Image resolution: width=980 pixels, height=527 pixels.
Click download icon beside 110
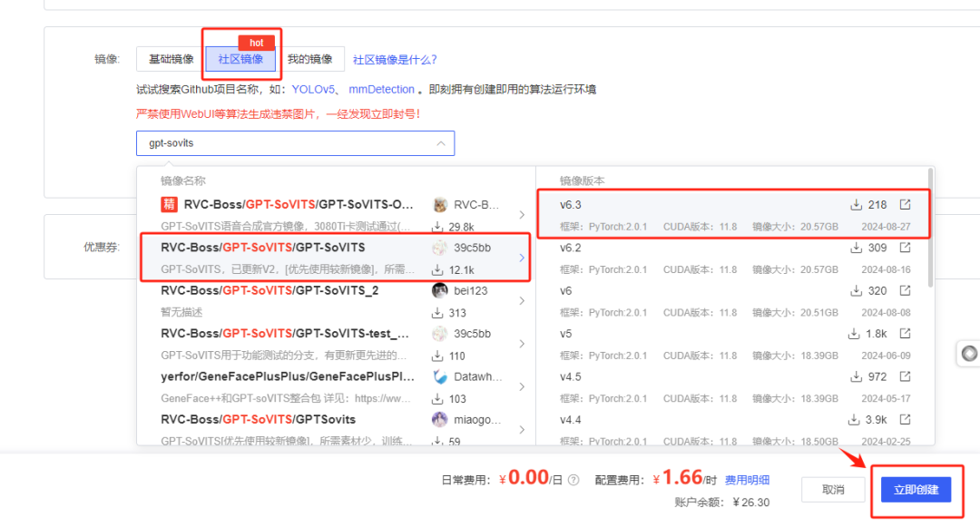pos(437,356)
